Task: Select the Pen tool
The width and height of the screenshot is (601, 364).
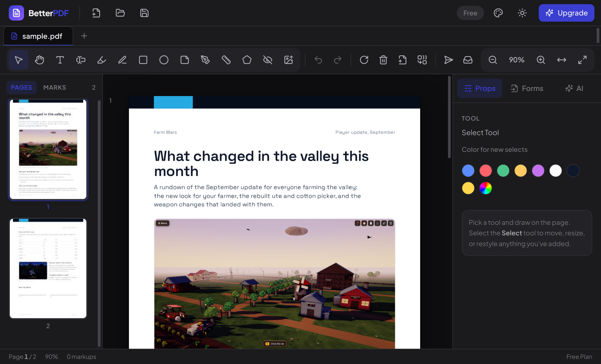Action: [x=205, y=60]
